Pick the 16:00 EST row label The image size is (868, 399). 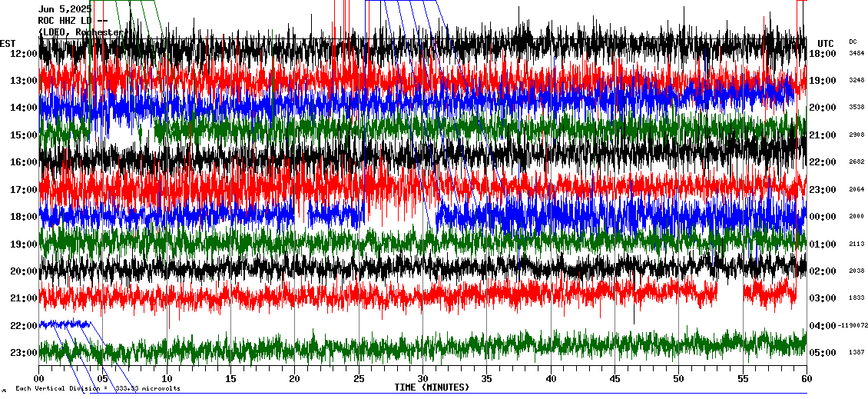tap(24, 162)
